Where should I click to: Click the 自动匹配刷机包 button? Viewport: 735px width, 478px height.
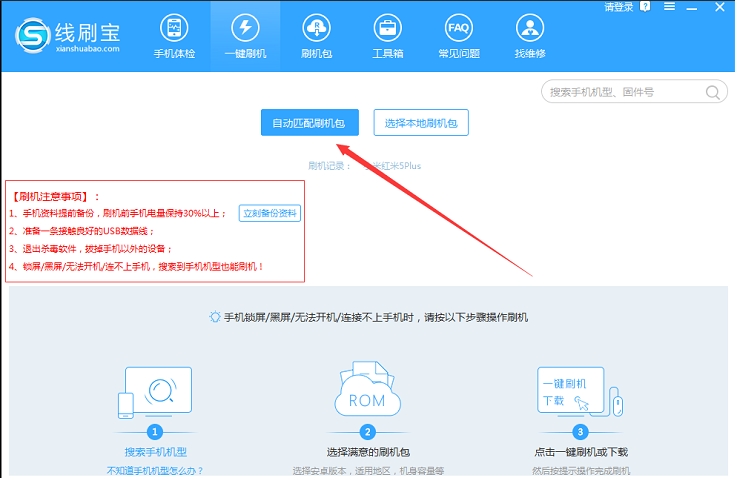point(309,123)
